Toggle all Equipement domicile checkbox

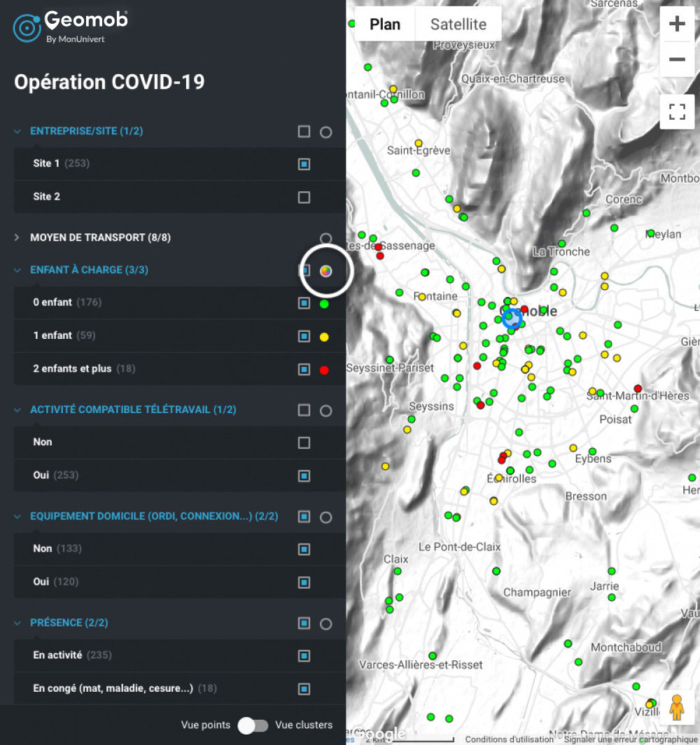coord(304,517)
